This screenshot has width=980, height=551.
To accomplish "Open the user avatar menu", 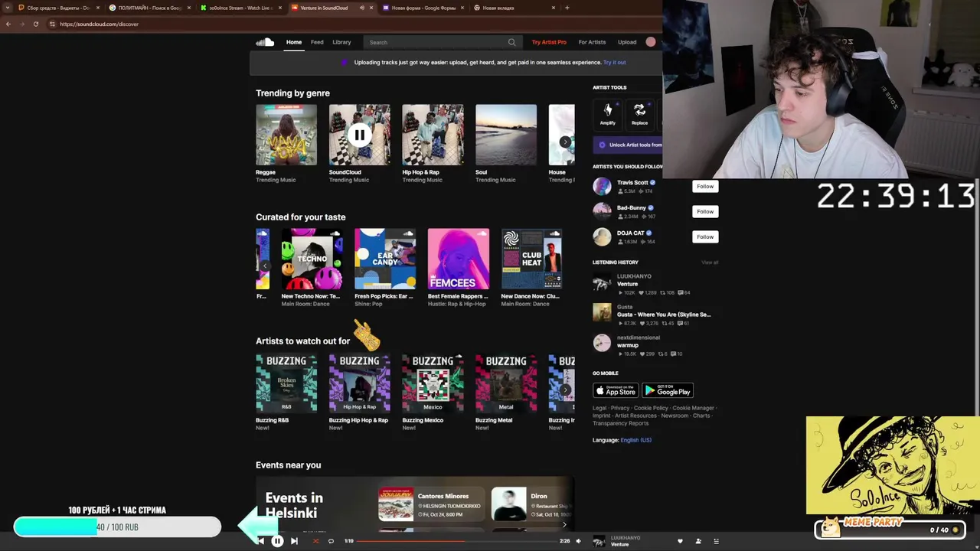I will (651, 42).
